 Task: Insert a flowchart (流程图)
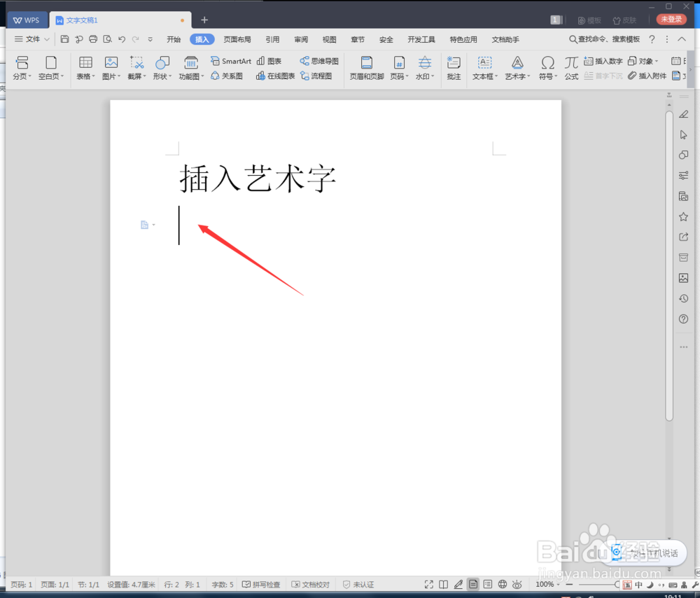tap(316, 76)
